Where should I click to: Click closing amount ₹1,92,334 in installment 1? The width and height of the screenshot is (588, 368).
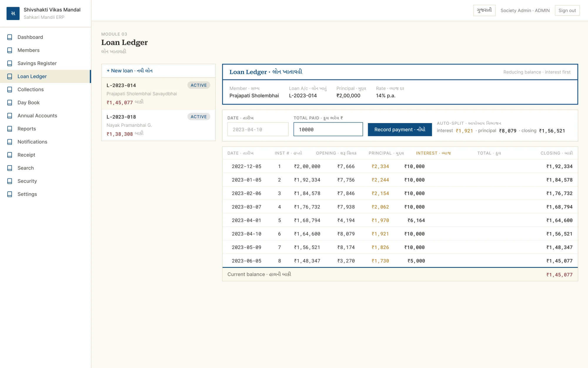(559, 166)
